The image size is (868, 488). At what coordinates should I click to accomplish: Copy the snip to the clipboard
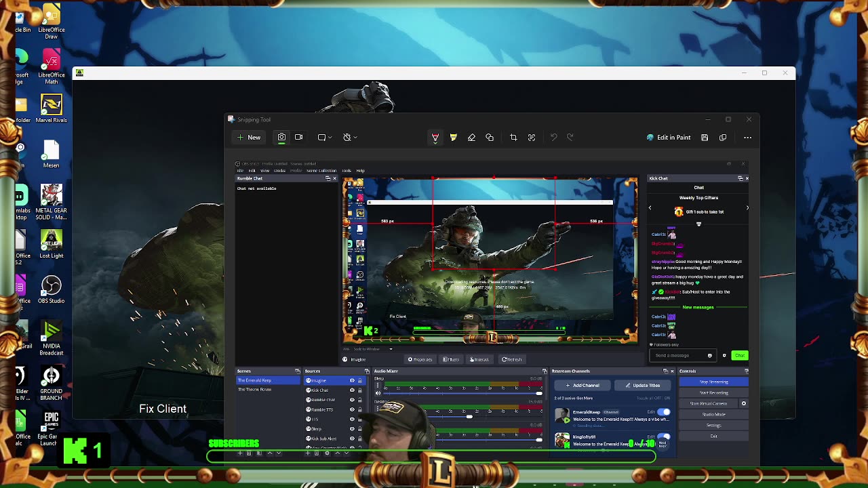tap(723, 138)
